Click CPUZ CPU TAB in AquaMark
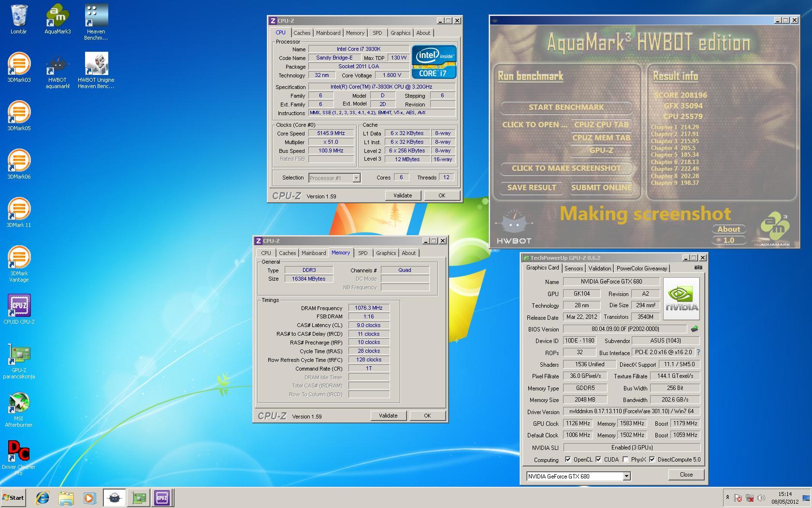Viewport: 812px width, 508px height. point(601,125)
